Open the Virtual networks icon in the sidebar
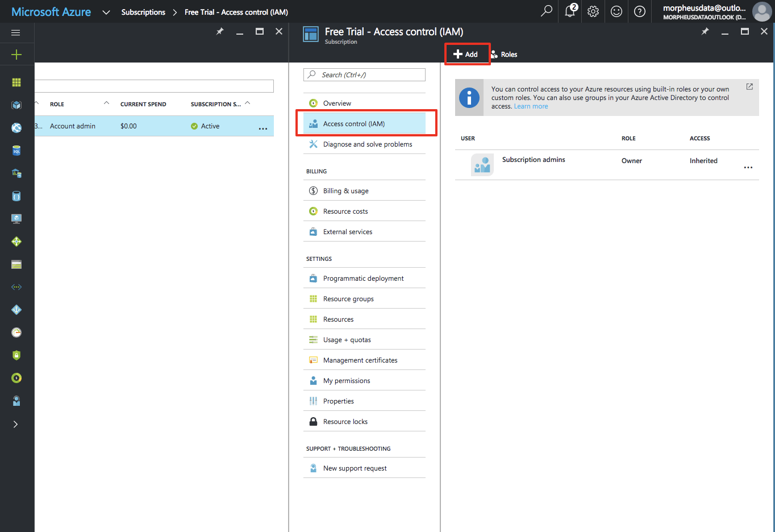The width and height of the screenshot is (775, 532). click(x=16, y=287)
